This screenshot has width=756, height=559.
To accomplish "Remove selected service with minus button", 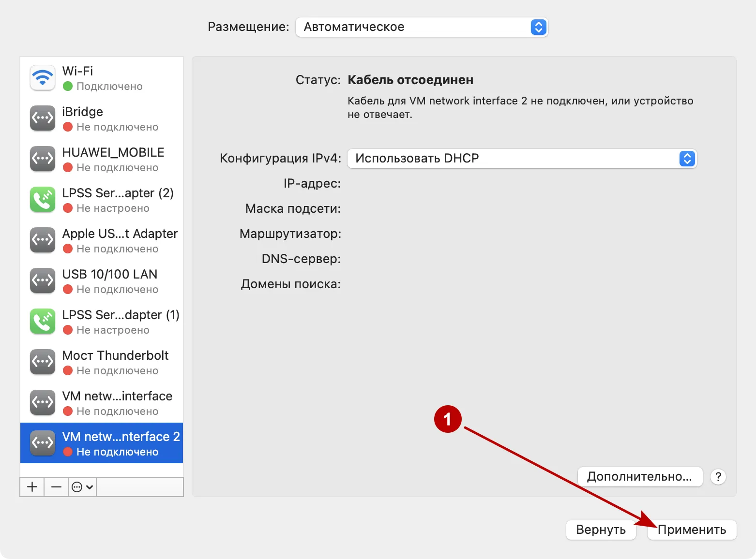I will 56,487.
